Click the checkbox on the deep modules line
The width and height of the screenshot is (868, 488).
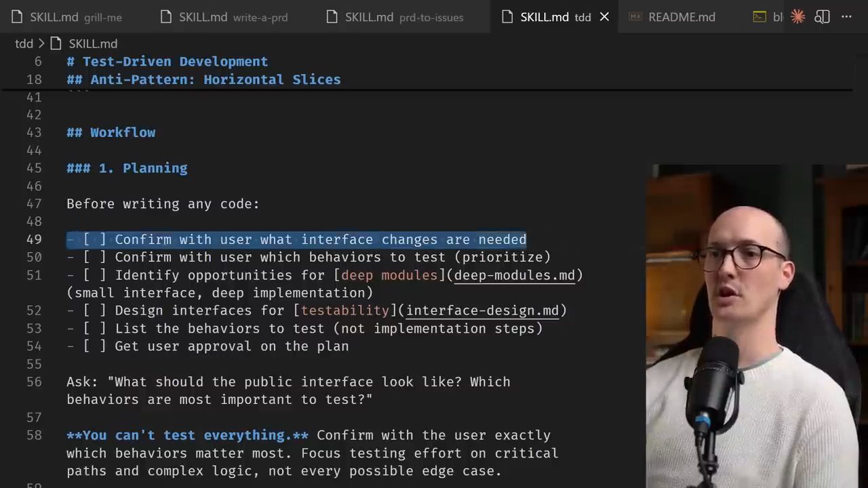pos(94,275)
